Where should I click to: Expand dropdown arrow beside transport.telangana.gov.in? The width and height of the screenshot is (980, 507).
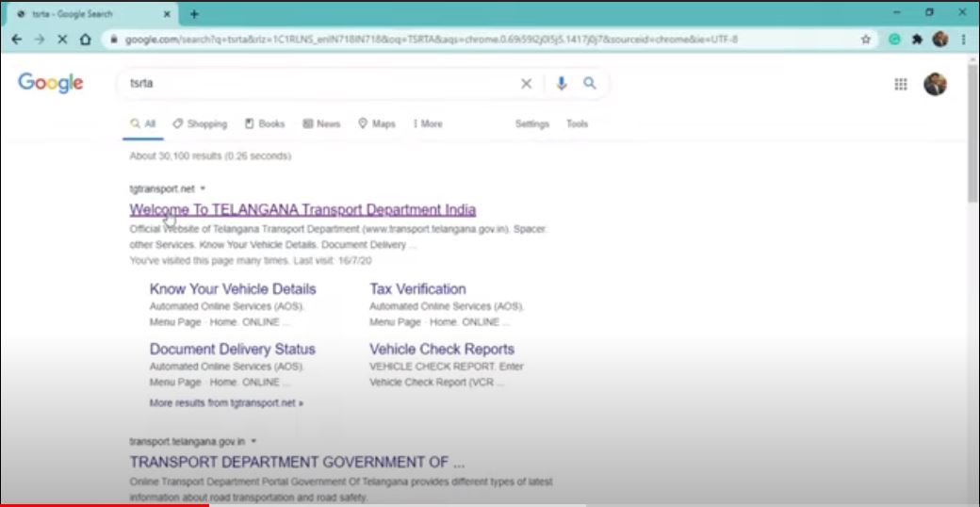(253, 441)
